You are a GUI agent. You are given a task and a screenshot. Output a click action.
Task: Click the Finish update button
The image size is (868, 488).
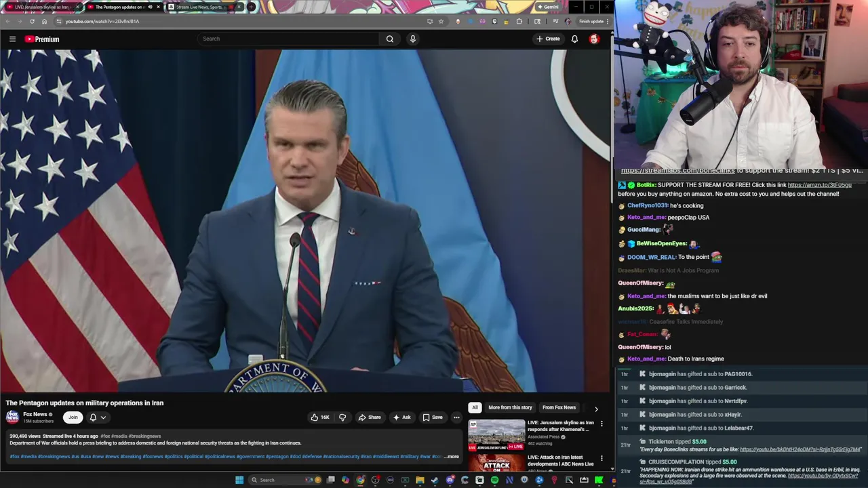click(593, 21)
